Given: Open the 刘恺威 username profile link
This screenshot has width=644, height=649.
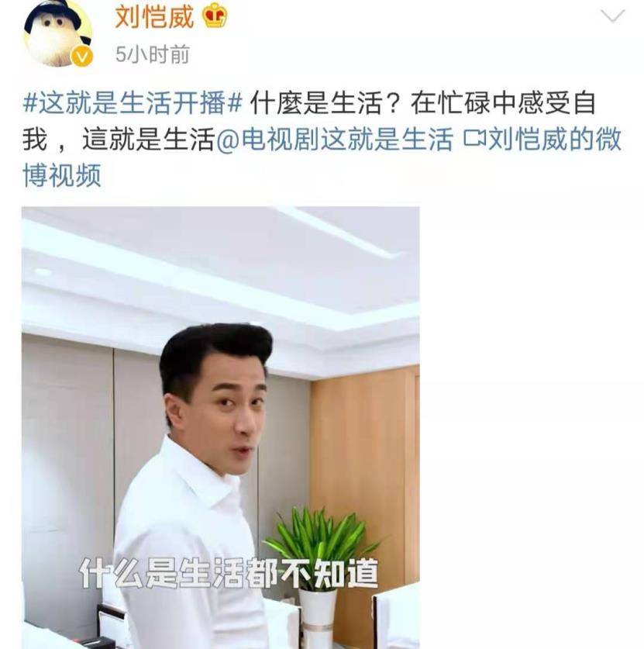Looking at the screenshot, I should click(x=154, y=17).
